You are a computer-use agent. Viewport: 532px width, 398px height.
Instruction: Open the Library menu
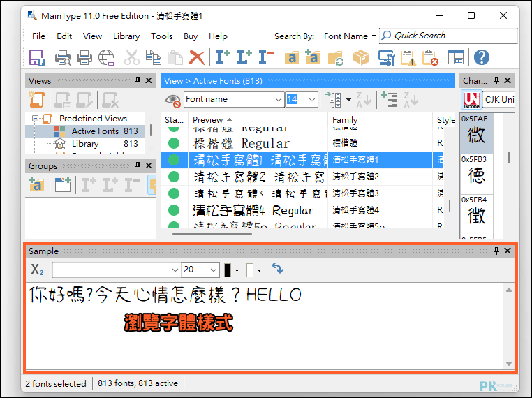coord(126,36)
